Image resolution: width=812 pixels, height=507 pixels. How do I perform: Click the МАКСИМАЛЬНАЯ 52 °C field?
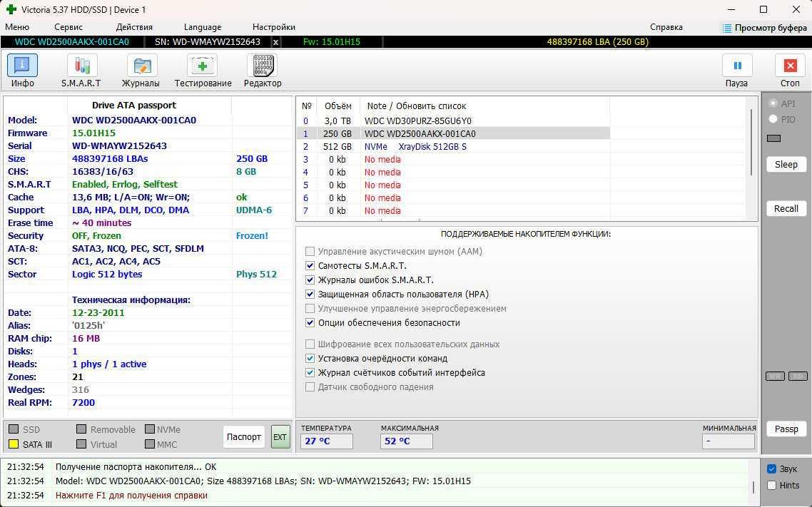[x=407, y=441]
